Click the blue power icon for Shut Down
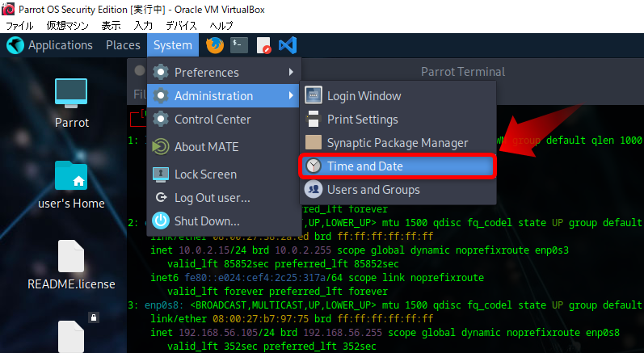 click(161, 221)
